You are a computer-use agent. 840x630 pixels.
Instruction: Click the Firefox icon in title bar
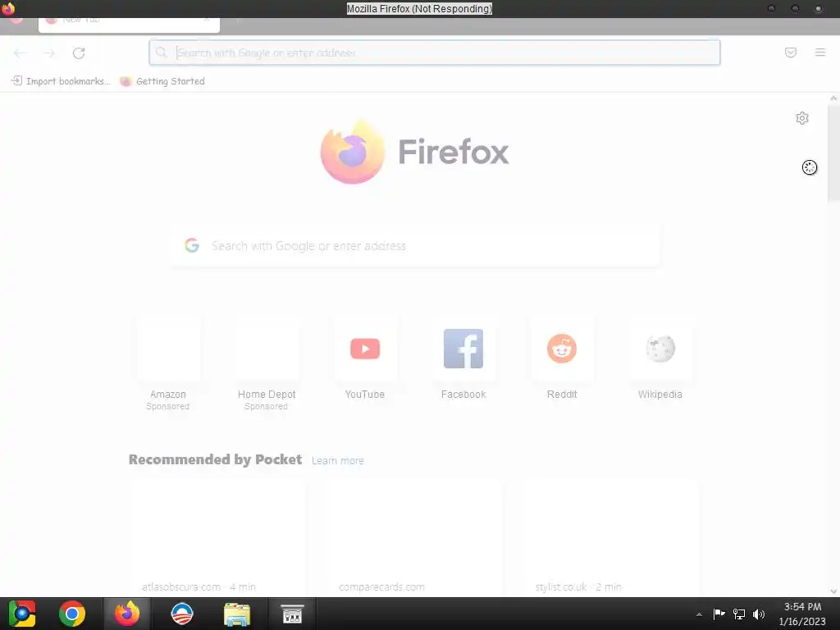click(x=8, y=8)
